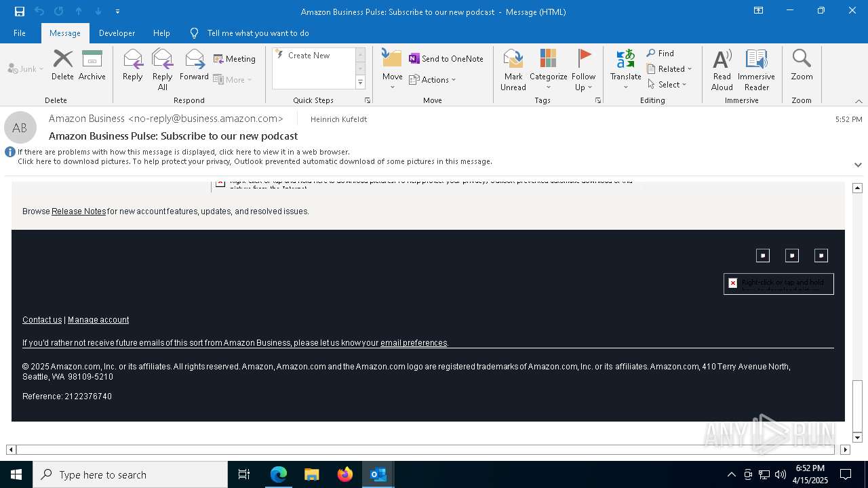Click recipient name Heinrich Kufeldt
This screenshot has width=868, height=488.
pyautogui.click(x=338, y=119)
